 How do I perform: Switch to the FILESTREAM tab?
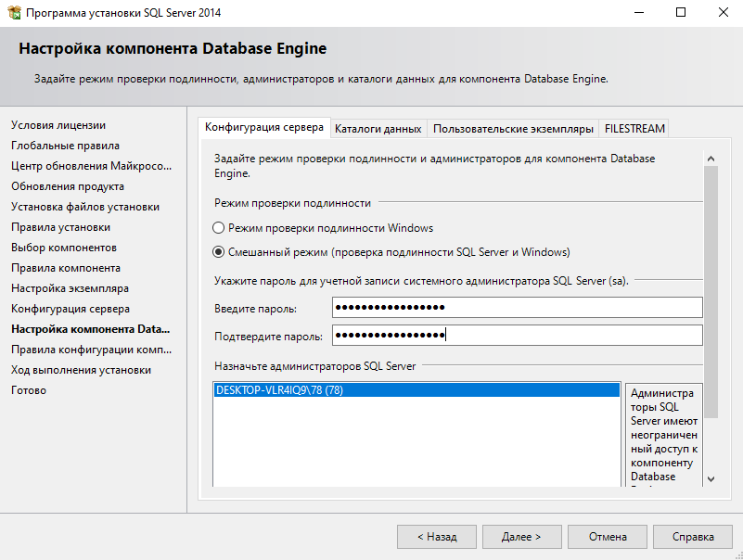point(634,129)
